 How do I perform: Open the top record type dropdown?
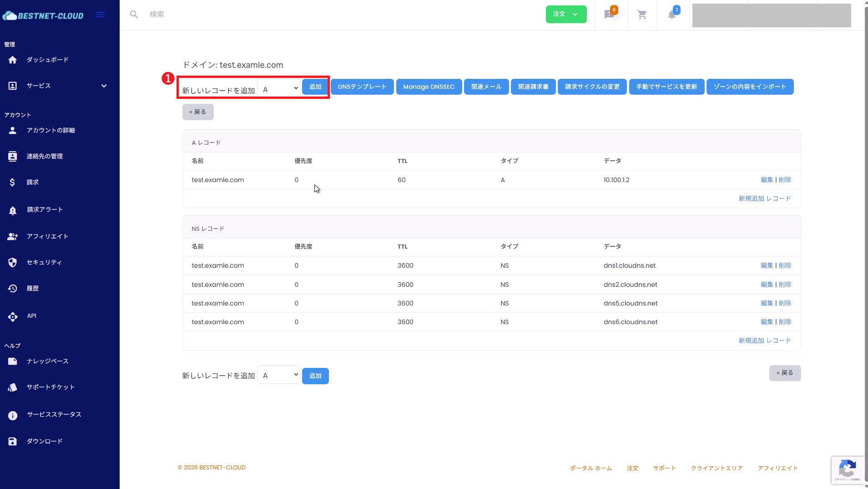pyautogui.click(x=279, y=88)
